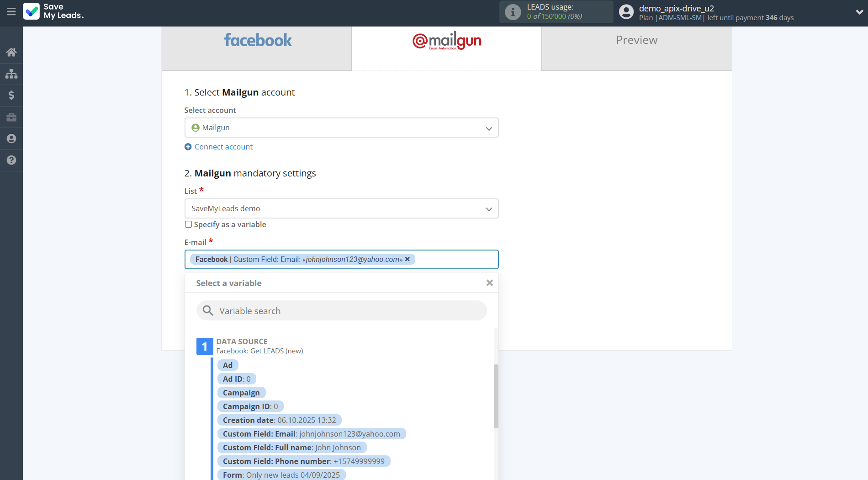Image resolution: width=868 pixels, height=480 pixels.
Task: Switch to the Preview tab
Action: (x=636, y=40)
